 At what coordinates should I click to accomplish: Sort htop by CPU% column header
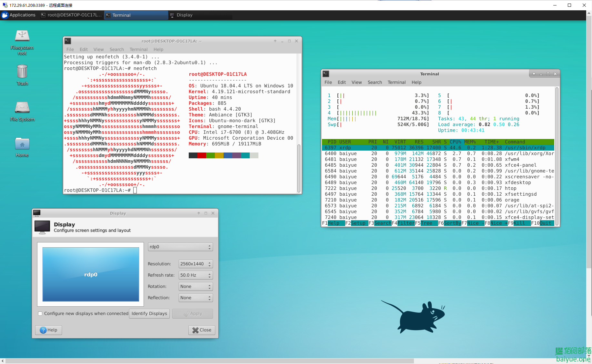pos(455,142)
